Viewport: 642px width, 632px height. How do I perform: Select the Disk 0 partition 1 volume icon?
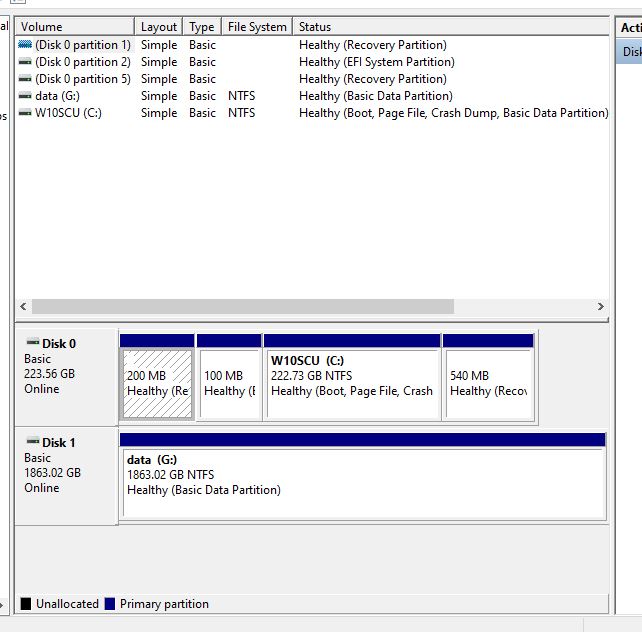coord(25,45)
